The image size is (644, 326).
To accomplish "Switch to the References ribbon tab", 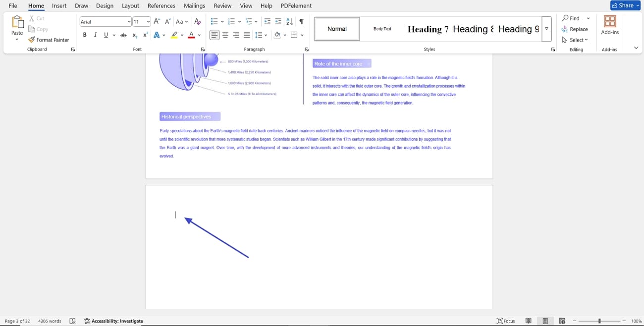I will (161, 5).
